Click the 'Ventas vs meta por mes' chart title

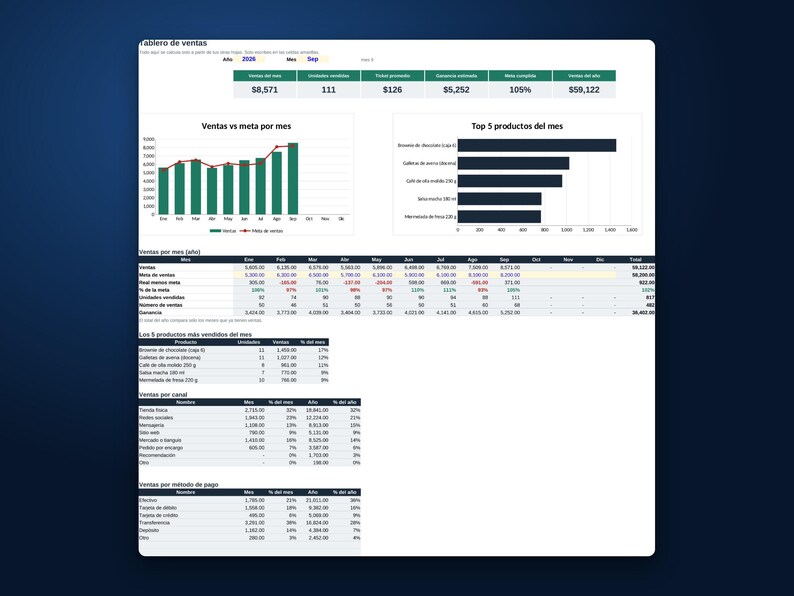point(246,126)
